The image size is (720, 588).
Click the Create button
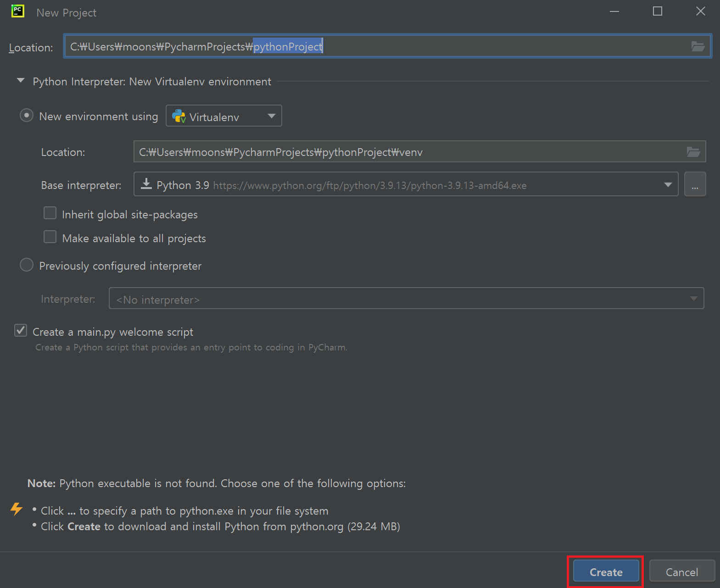(606, 571)
